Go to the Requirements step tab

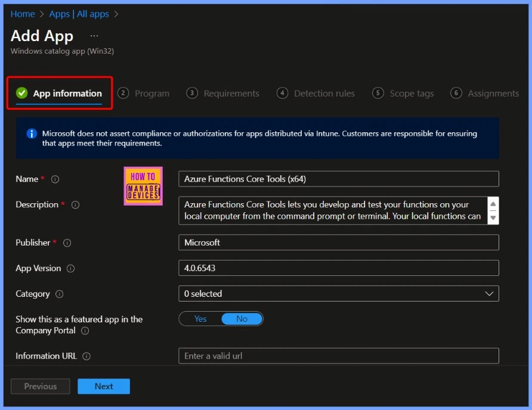(x=223, y=93)
